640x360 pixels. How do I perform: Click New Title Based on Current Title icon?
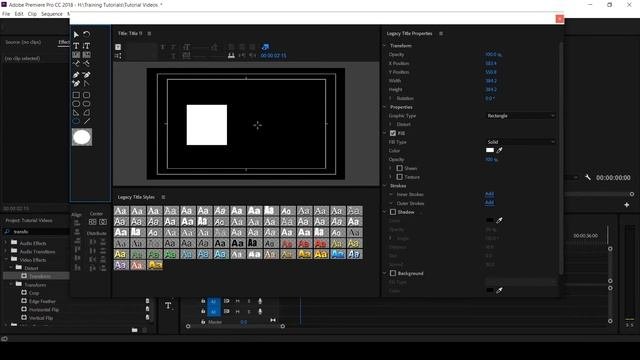click(118, 47)
